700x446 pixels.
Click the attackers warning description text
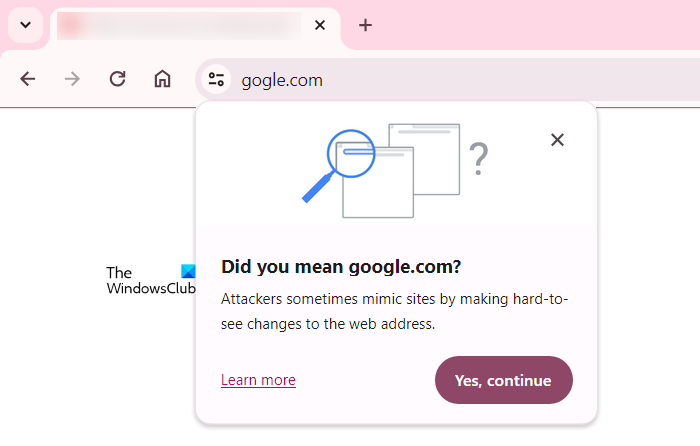click(x=394, y=312)
